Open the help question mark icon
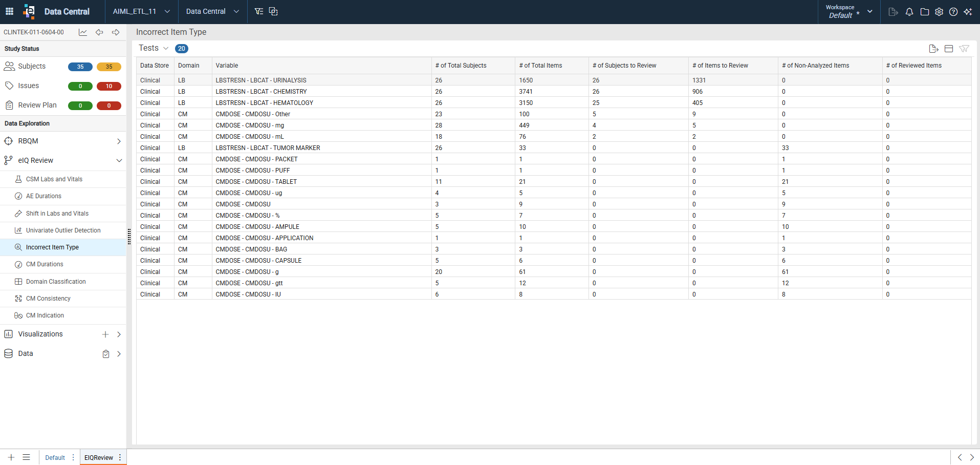The image size is (980, 465). tap(953, 12)
